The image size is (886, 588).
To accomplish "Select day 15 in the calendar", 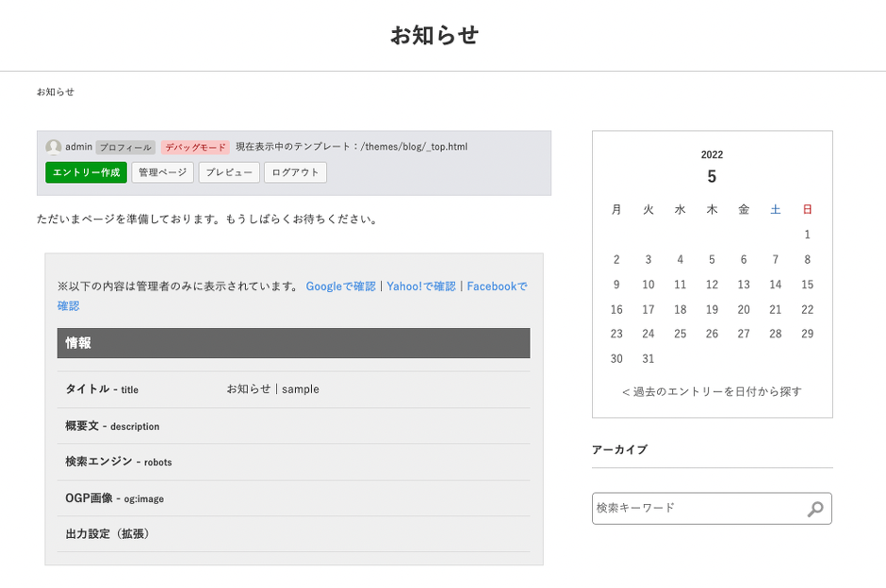I will coord(807,285).
